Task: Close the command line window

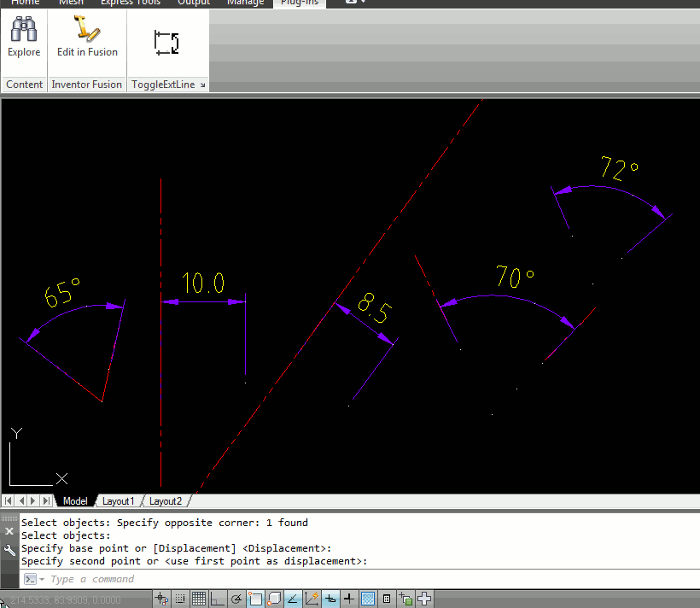Action: (x=9, y=531)
